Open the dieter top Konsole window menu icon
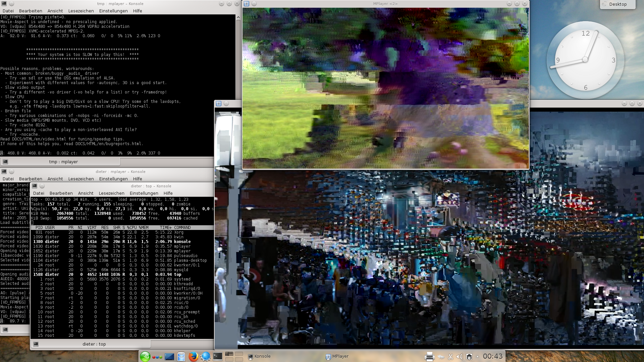 click(35, 186)
